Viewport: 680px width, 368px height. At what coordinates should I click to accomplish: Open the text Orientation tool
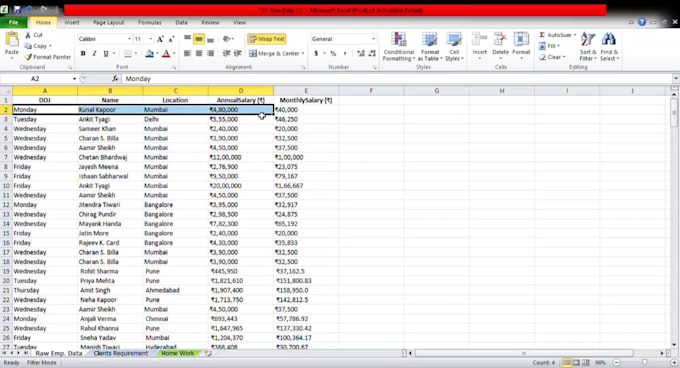pyautogui.click(x=228, y=39)
